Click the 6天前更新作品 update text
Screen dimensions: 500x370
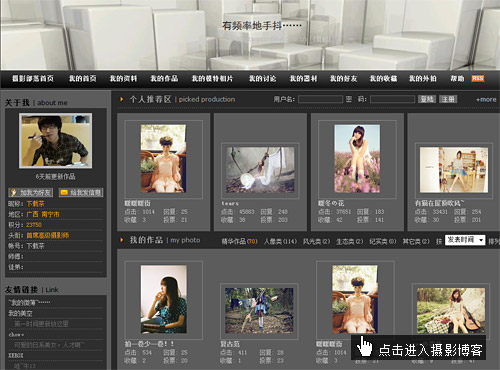[x=55, y=177]
